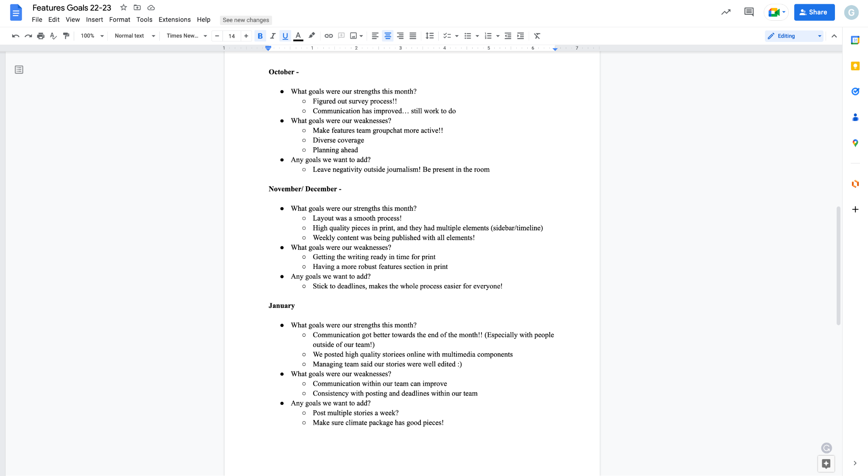Click the undo arrow icon
This screenshot has width=868, height=476.
(x=16, y=36)
